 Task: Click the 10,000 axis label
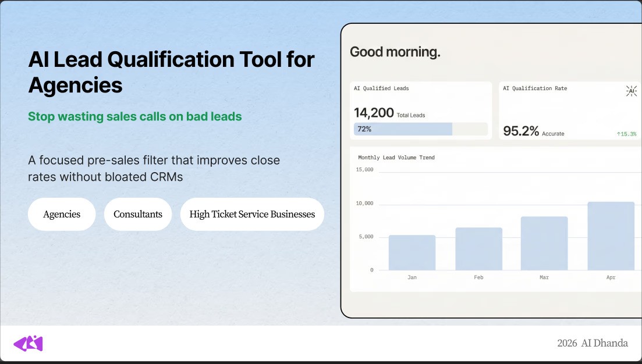coord(364,204)
